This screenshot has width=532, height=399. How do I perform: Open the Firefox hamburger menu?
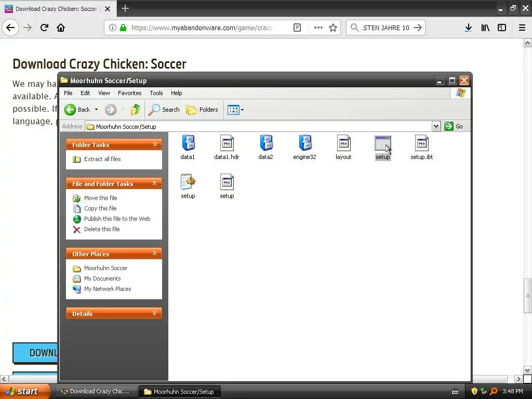(522, 28)
